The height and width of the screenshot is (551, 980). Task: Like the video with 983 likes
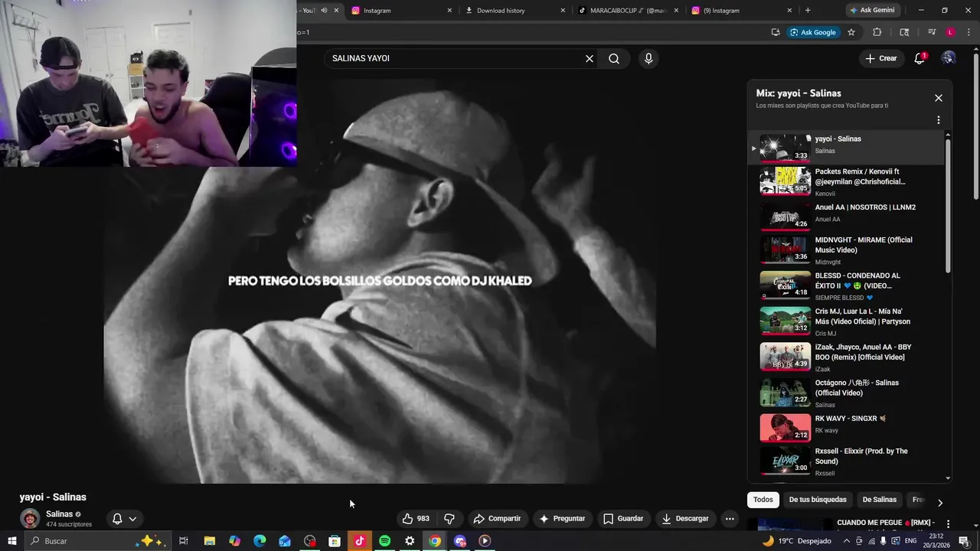[x=416, y=519]
